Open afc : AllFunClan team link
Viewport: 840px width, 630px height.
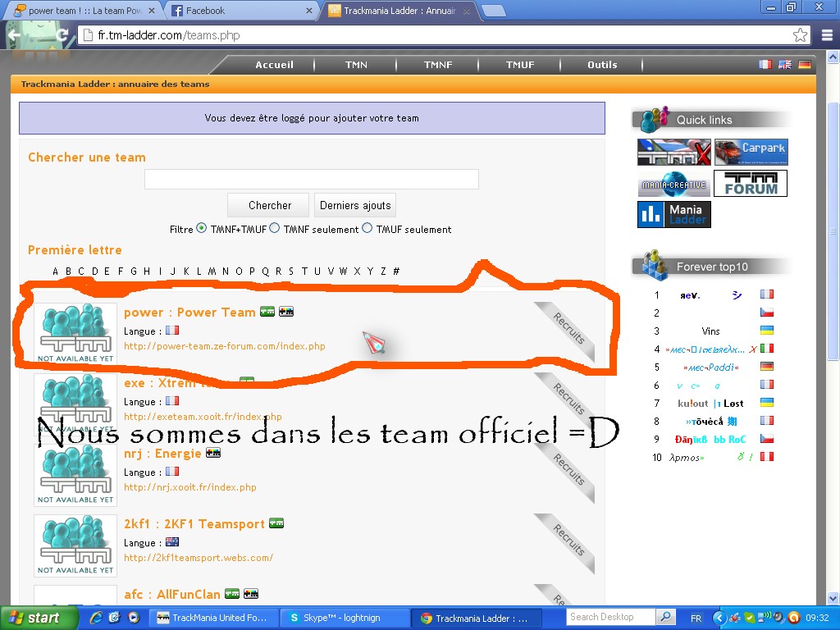[x=172, y=595]
